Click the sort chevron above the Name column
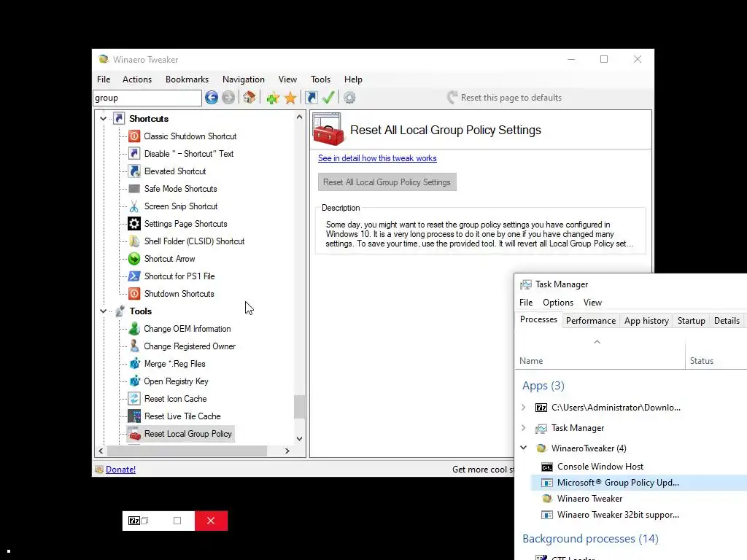Screen dimensions: 747x560 [x=597, y=342]
